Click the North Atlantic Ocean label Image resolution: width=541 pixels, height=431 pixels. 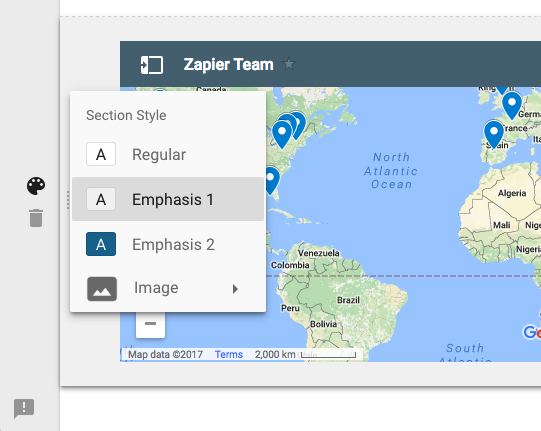[x=391, y=171]
